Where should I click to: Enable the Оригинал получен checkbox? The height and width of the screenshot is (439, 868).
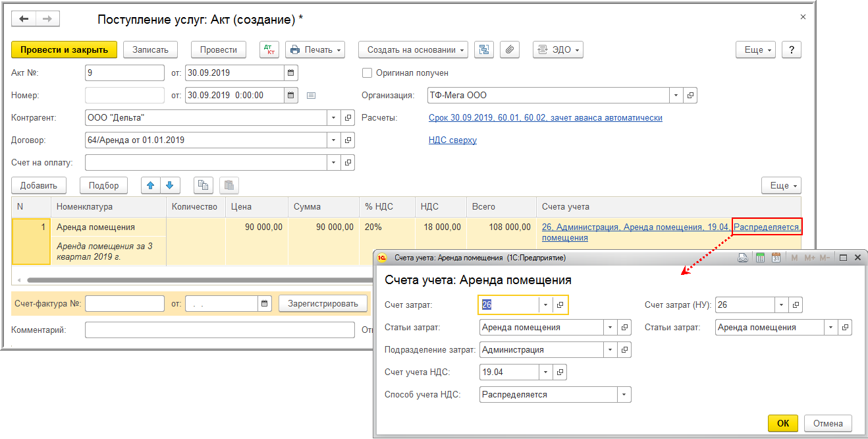coord(367,73)
